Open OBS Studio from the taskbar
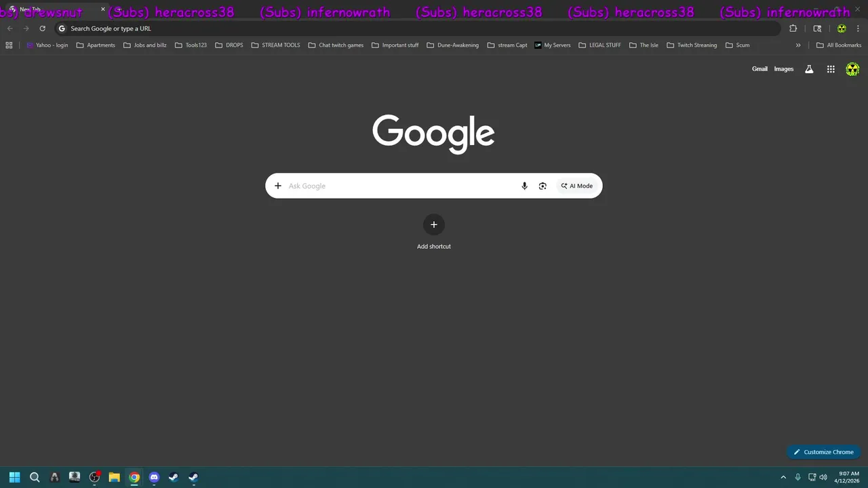868x488 pixels. pos(95,477)
